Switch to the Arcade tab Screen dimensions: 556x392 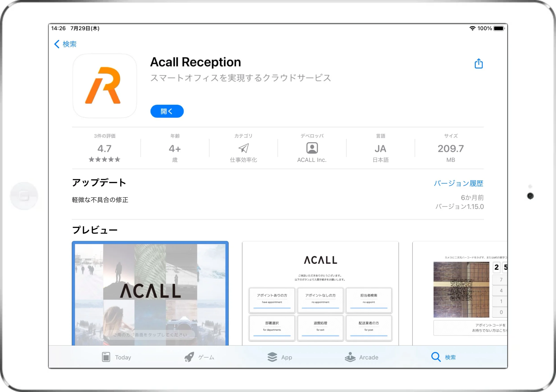pyautogui.click(x=362, y=357)
